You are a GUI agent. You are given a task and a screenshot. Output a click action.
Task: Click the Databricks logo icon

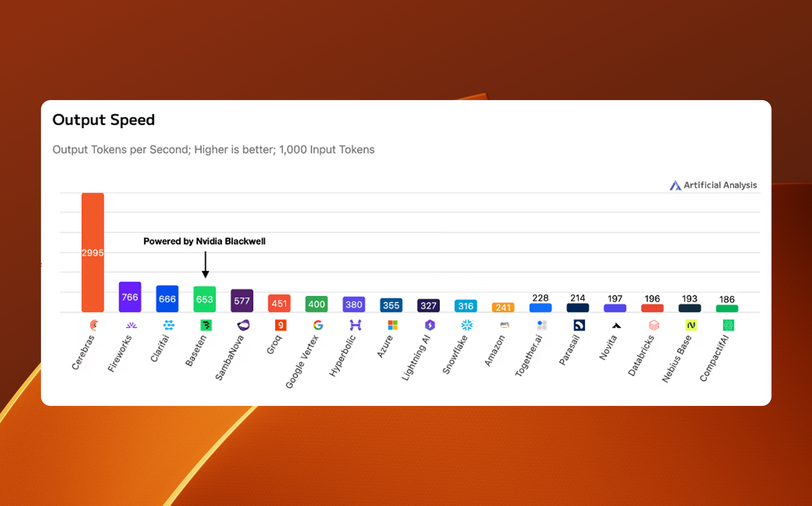(654, 325)
